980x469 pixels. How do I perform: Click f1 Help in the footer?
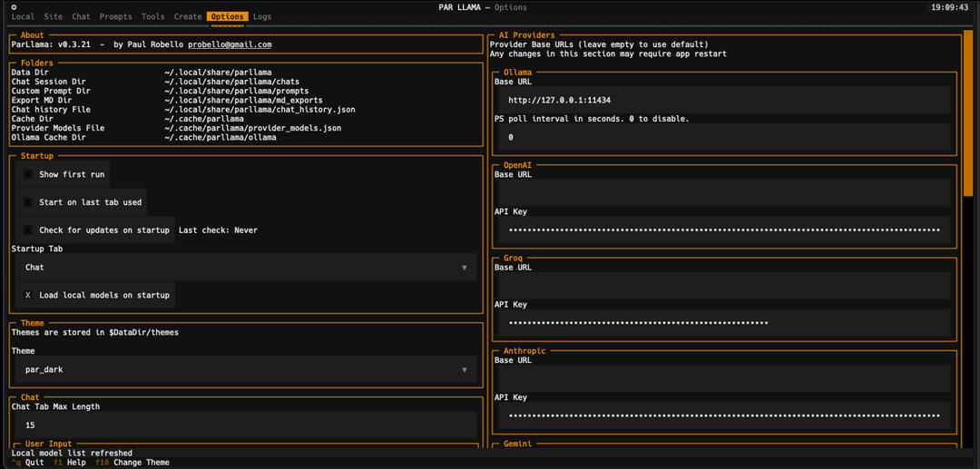click(x=67, y=463)
